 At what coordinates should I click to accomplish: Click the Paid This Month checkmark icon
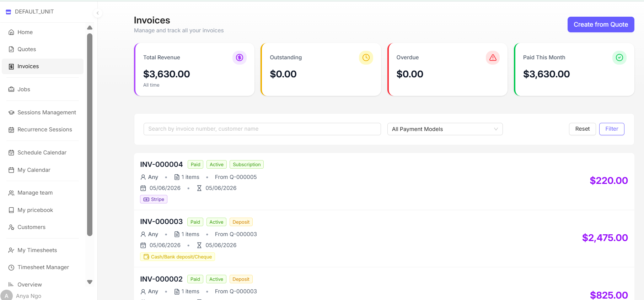point(619,58)
